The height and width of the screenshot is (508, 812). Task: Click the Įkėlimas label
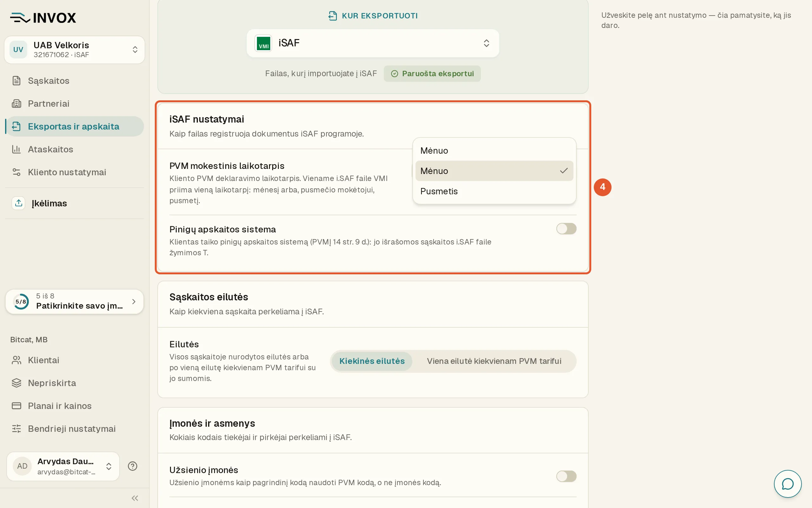(49, 203)
